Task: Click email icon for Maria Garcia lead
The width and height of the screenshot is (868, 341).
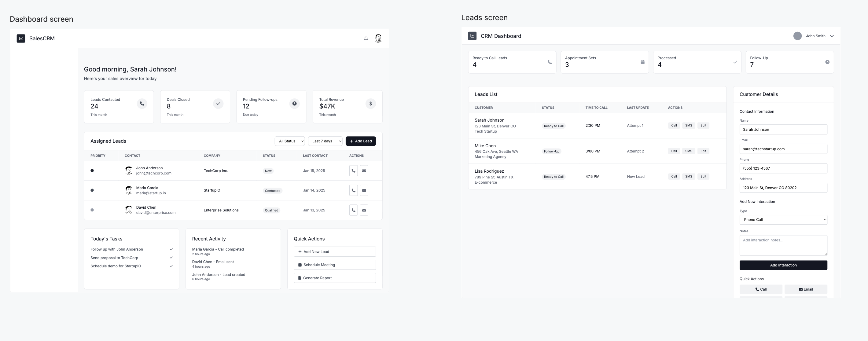Action: [364, 190]
